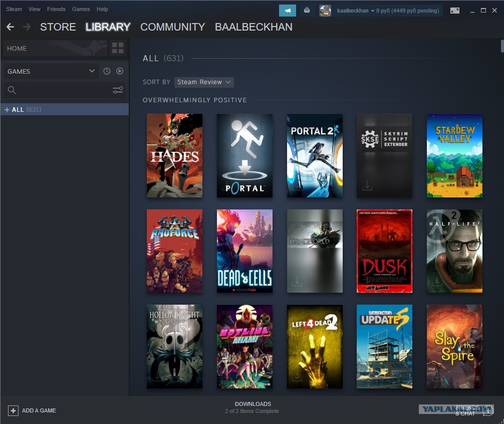Screen dimensions: 504x424
Task: Open the BAALBECKHAN profile tab
Action: pos(254,27)
